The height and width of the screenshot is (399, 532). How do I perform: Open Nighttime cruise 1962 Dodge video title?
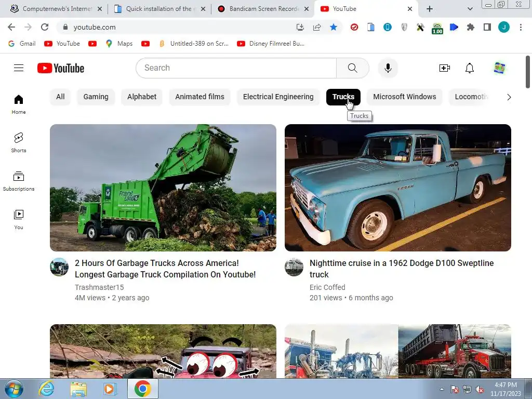point(402,269)
